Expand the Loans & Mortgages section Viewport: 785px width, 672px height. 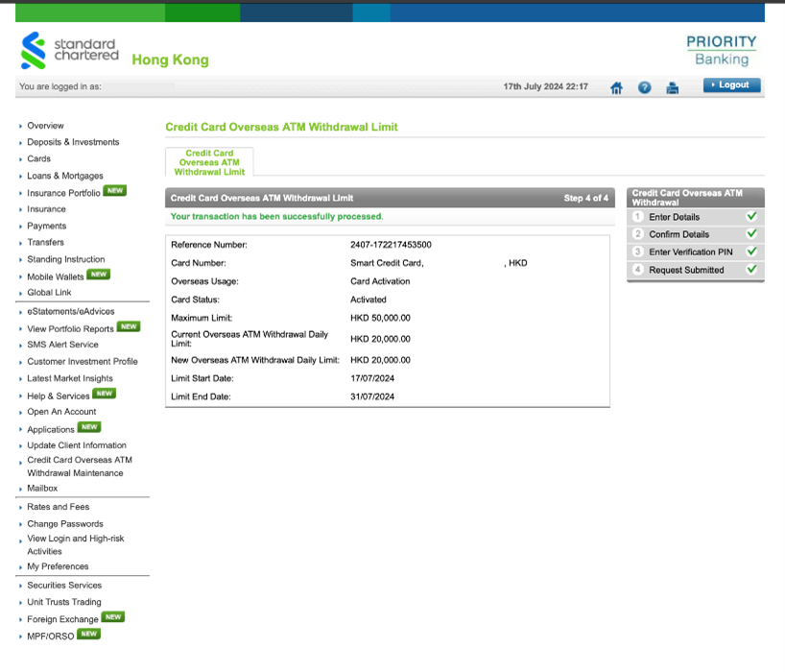click(x=64, y=177)
